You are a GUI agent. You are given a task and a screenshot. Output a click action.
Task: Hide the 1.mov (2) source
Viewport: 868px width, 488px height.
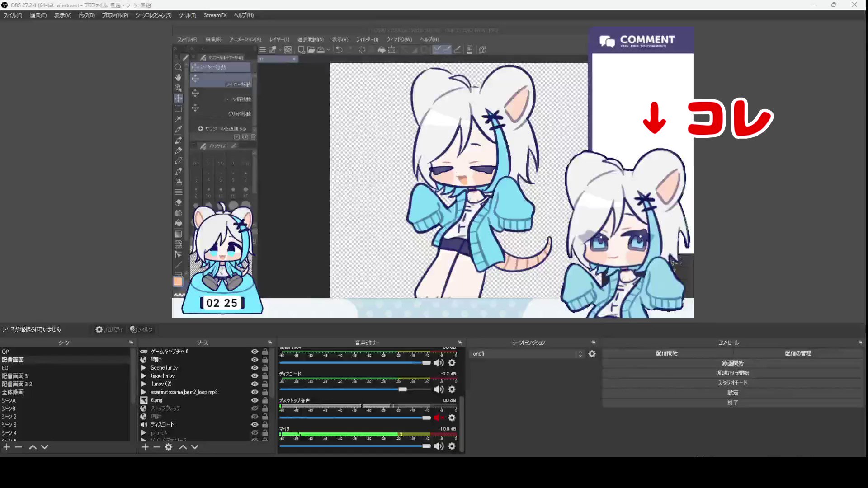coord(255,384)
